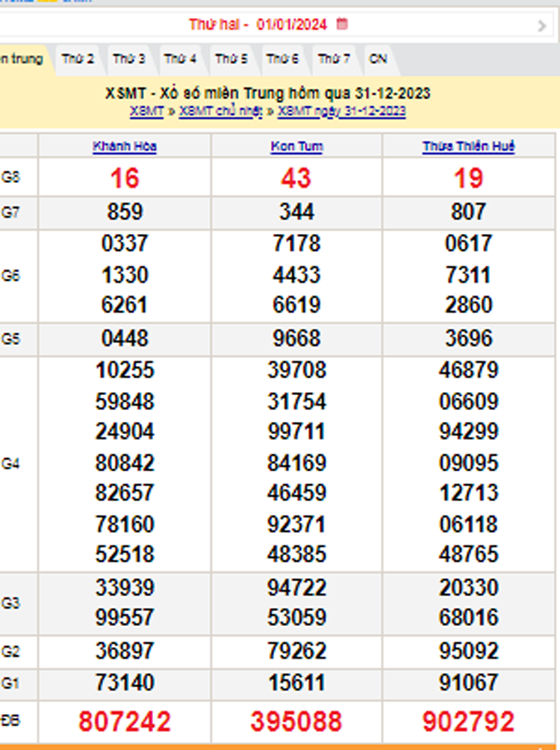Open the Khánh Hòa province link
560x750 pixels.
pos(125,146)
